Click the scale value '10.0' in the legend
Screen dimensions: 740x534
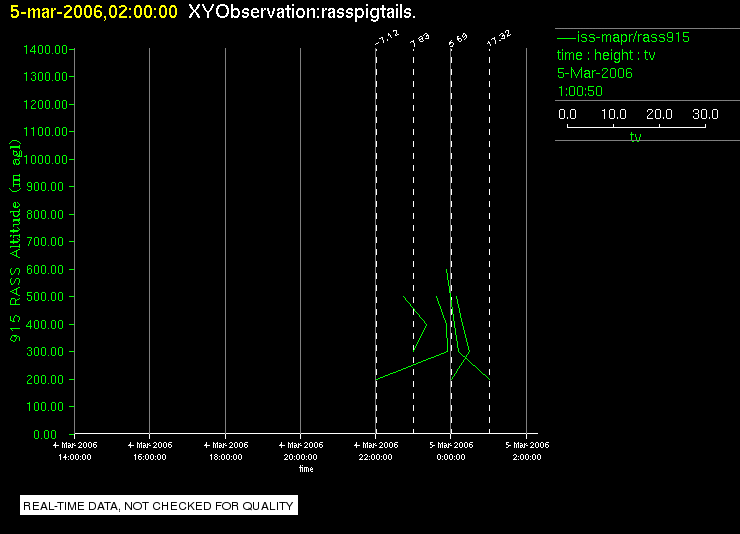point(614,114)
